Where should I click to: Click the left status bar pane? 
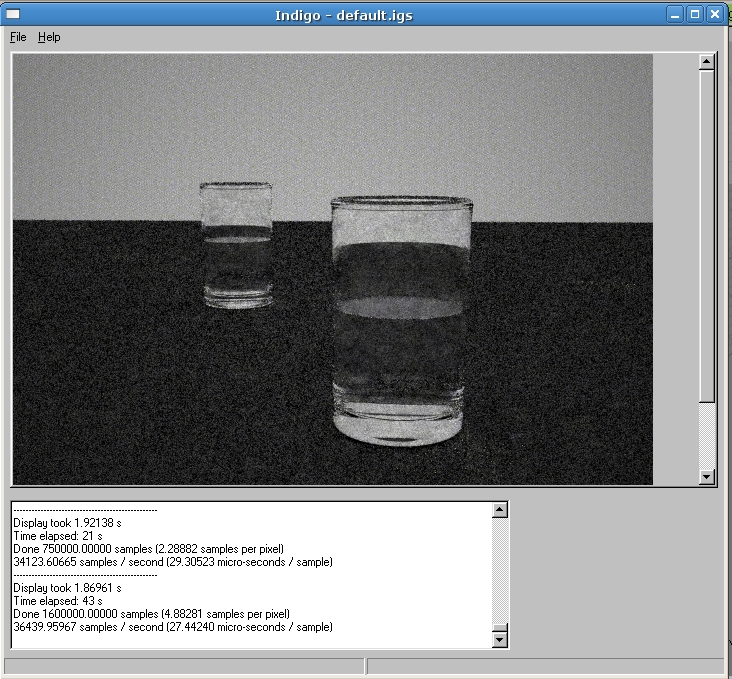tap(184, 667)
